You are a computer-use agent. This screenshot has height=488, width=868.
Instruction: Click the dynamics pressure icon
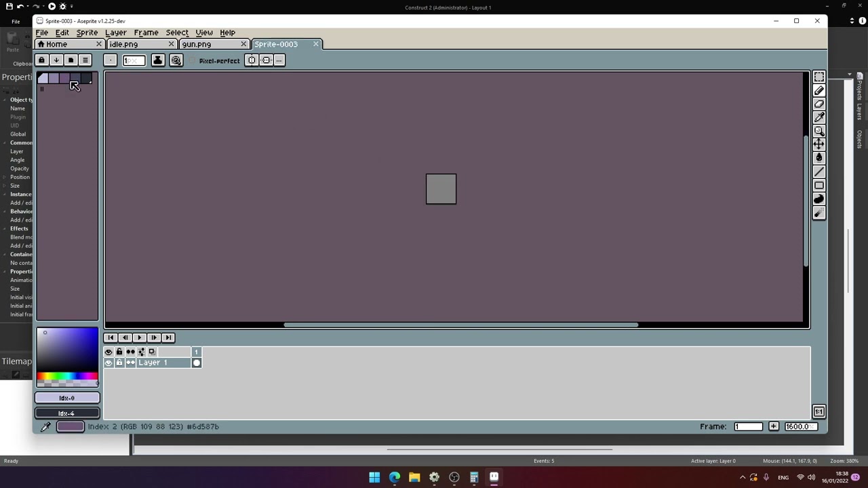[176, 60]
